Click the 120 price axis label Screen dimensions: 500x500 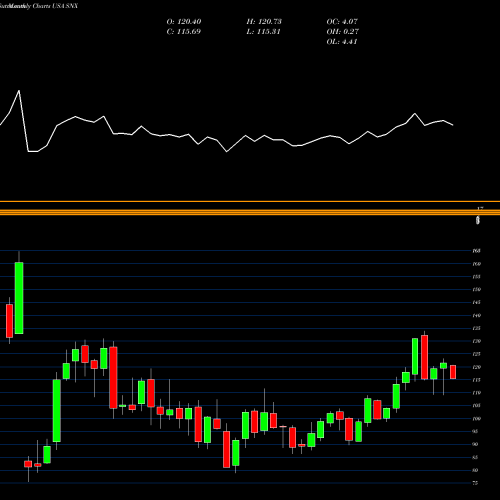click(x=477, y=367)
